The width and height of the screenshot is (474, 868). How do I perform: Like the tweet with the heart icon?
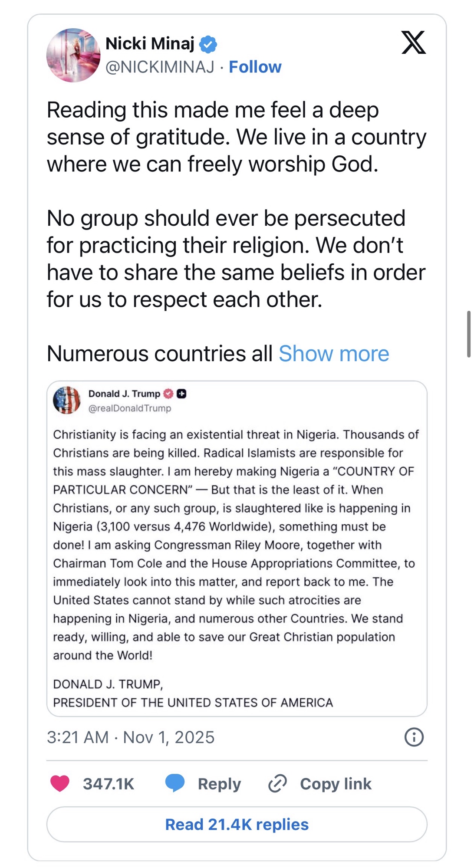60,783
